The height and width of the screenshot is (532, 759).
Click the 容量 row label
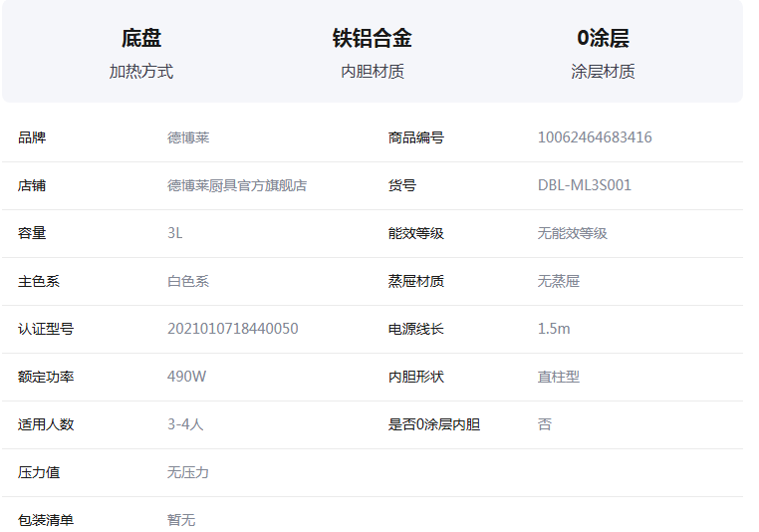tap(32, 233)
